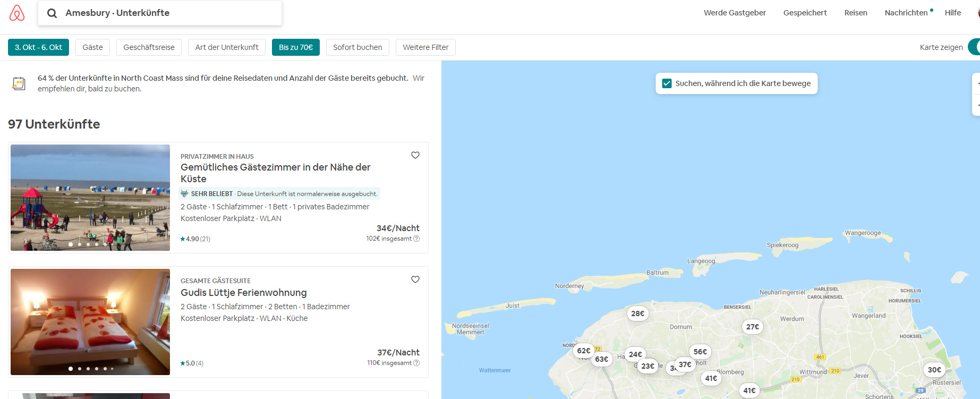This screenshot has width=980, height=399.
Task: Click the 'Langeoog' label on the map
Action: pos(701,261)
